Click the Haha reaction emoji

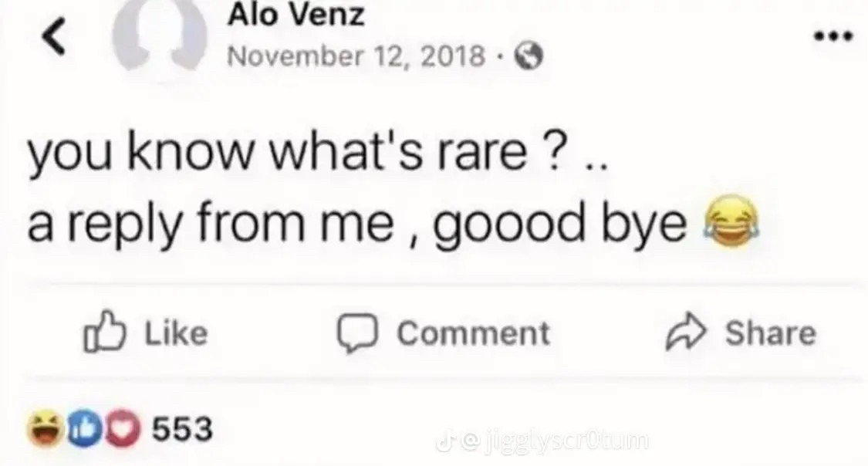click(46, 429)
